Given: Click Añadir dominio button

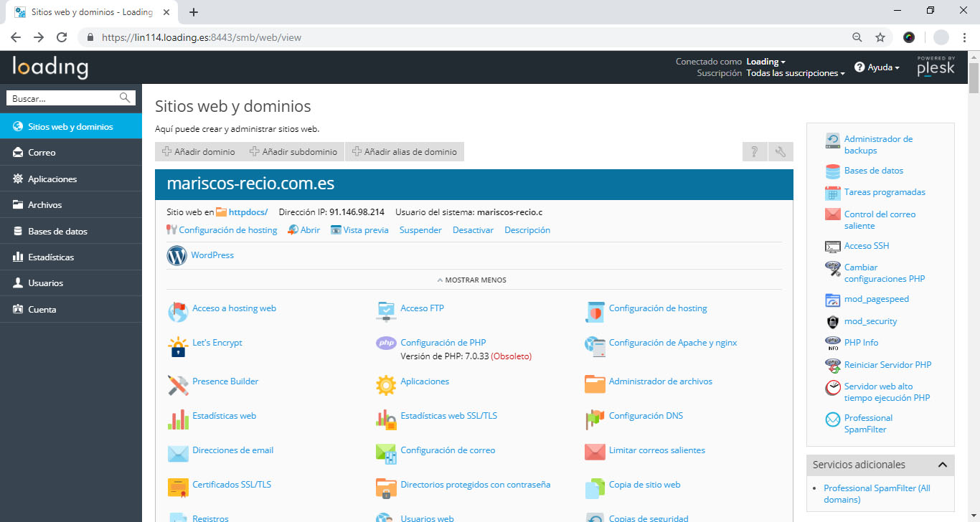Looking at the screenshot, I should click(x=199, y=151).
